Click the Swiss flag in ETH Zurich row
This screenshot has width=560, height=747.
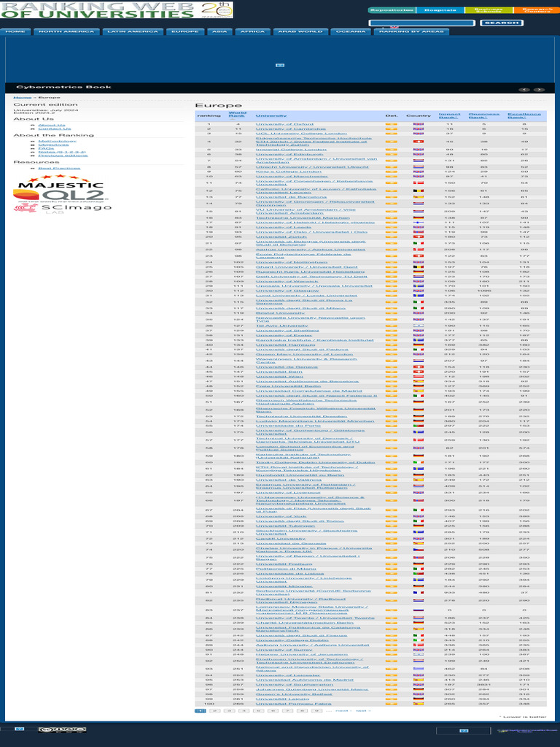tap(418, 142)
